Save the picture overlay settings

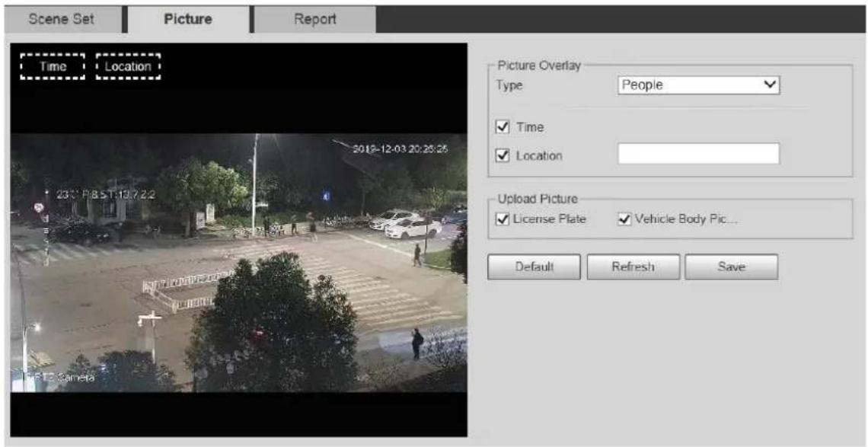point(731,267)
